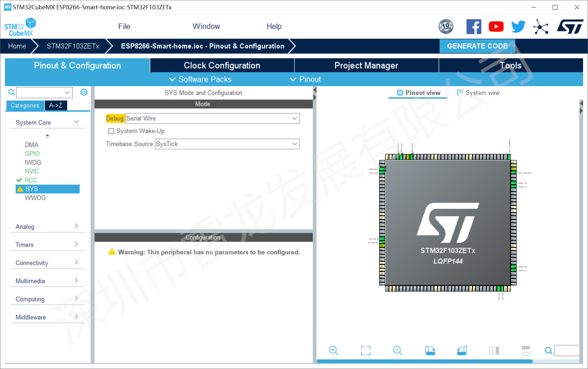Select IWDG in System Core
Screen dimensions: 588x369
point(33,162)
